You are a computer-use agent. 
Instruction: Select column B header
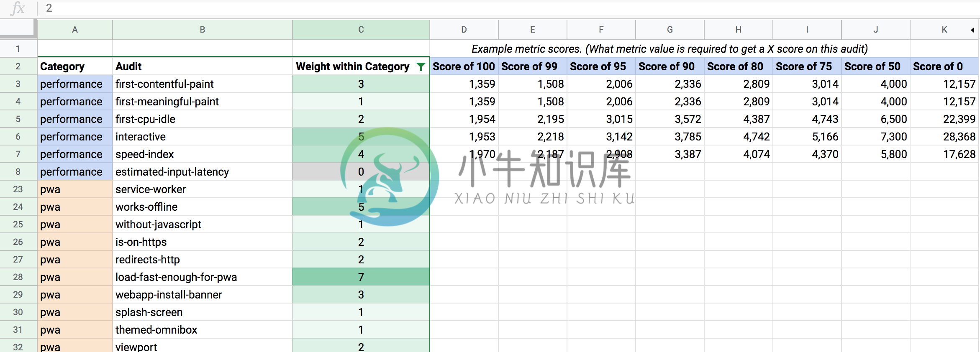tap(203, 30)
